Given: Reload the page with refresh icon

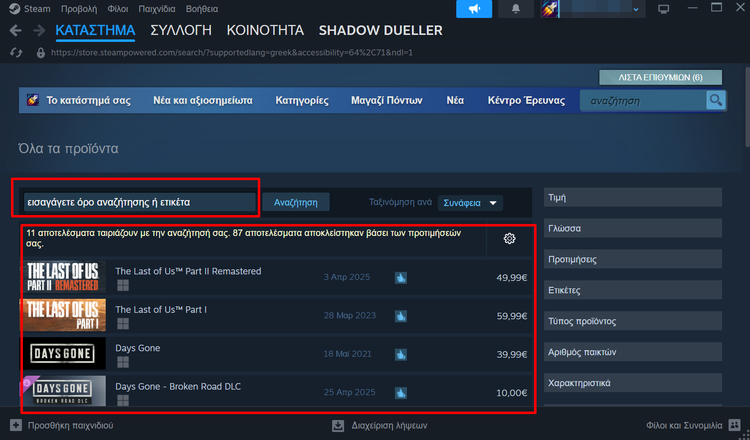Looking at the screenshot, I should coord(16,53).
